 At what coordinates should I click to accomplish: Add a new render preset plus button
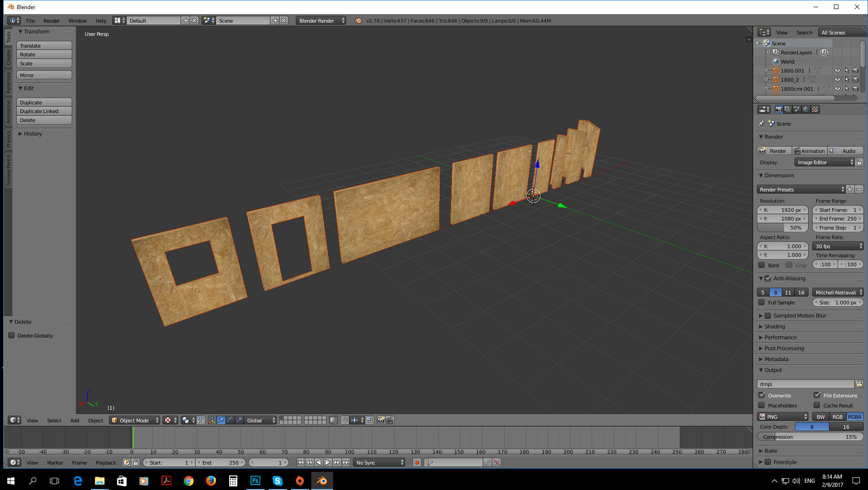coord(850,189)
